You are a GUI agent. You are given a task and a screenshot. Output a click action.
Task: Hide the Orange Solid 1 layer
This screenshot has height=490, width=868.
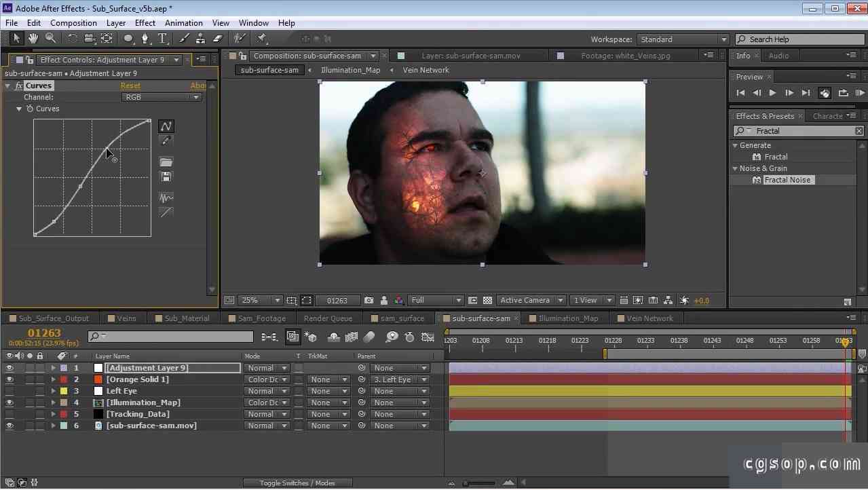tap(10, 380)
